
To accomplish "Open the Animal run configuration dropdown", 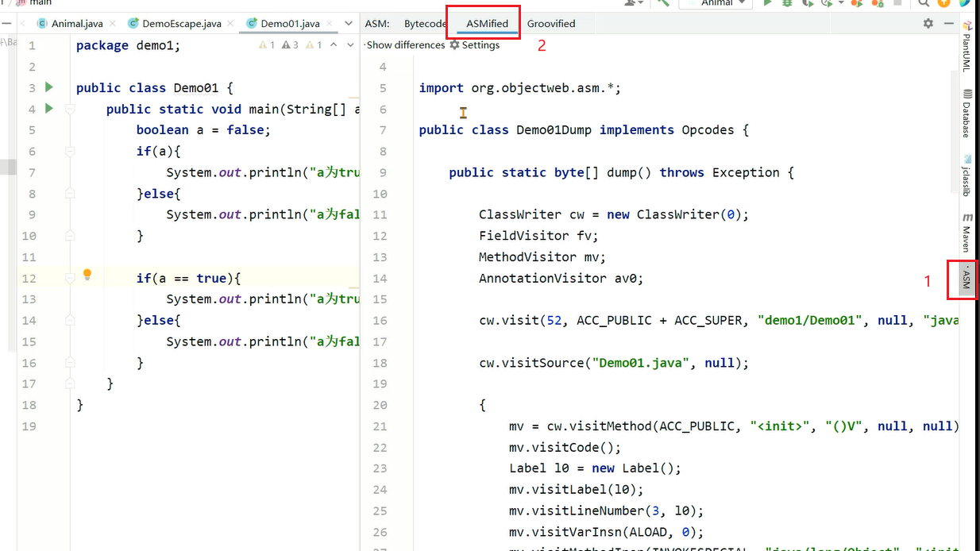I will tap(717, 3).
